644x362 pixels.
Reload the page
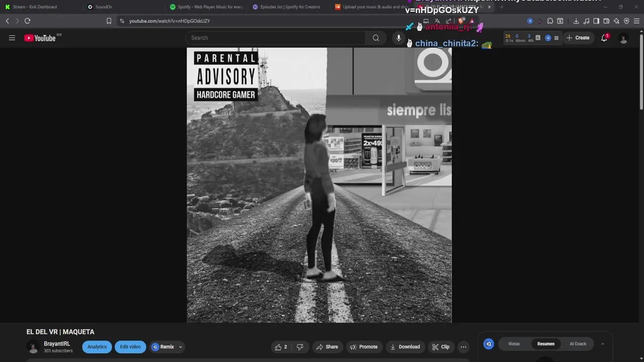point(27,21)
